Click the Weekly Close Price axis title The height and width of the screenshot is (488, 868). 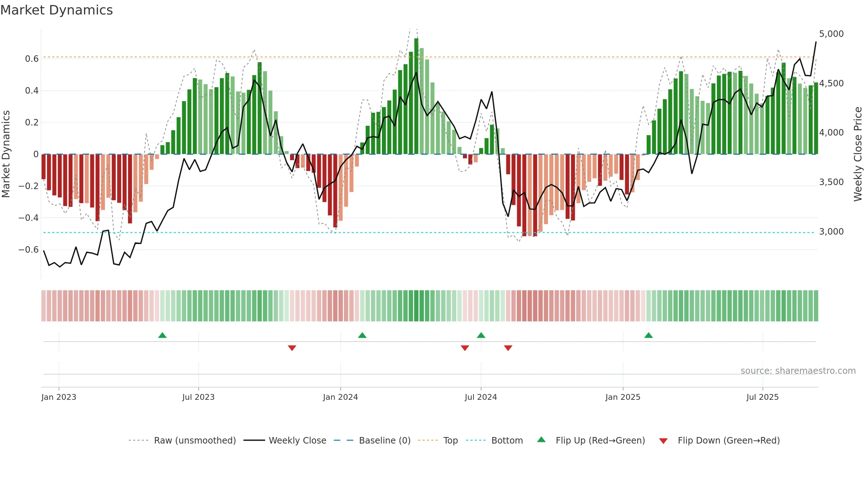(x=858, y=154)
